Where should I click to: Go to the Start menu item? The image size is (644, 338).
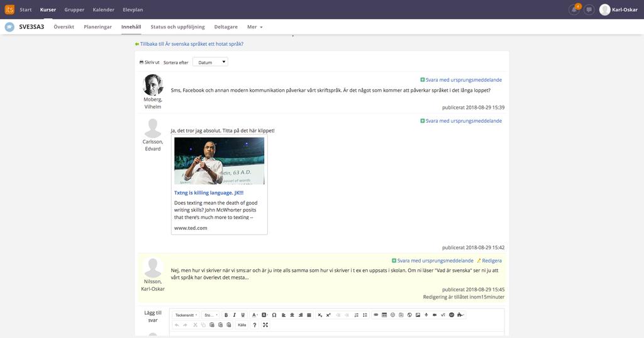tap(25, 9)
